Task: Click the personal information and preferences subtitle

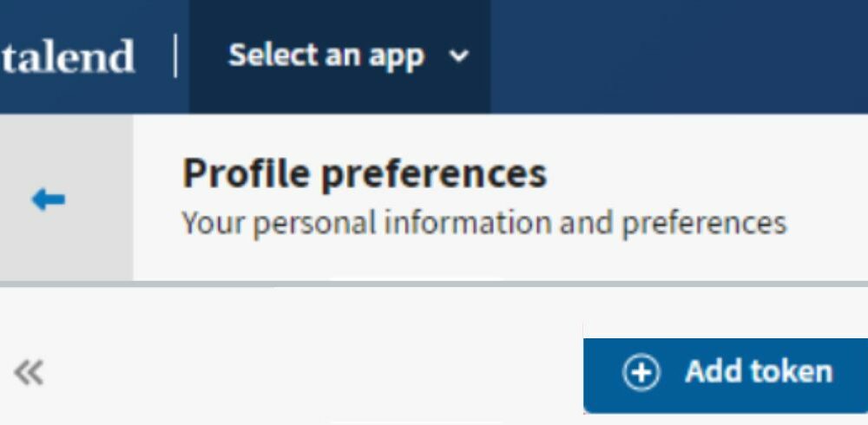Action: coord(483,223)
